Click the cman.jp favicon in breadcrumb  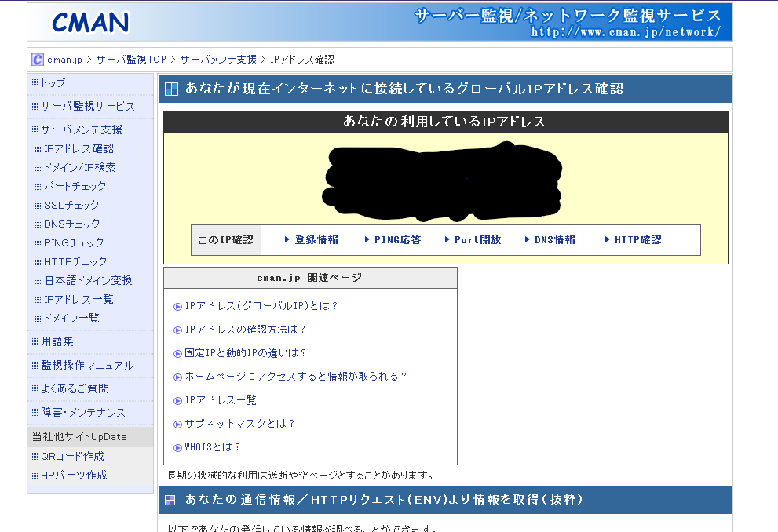(37, 60)
